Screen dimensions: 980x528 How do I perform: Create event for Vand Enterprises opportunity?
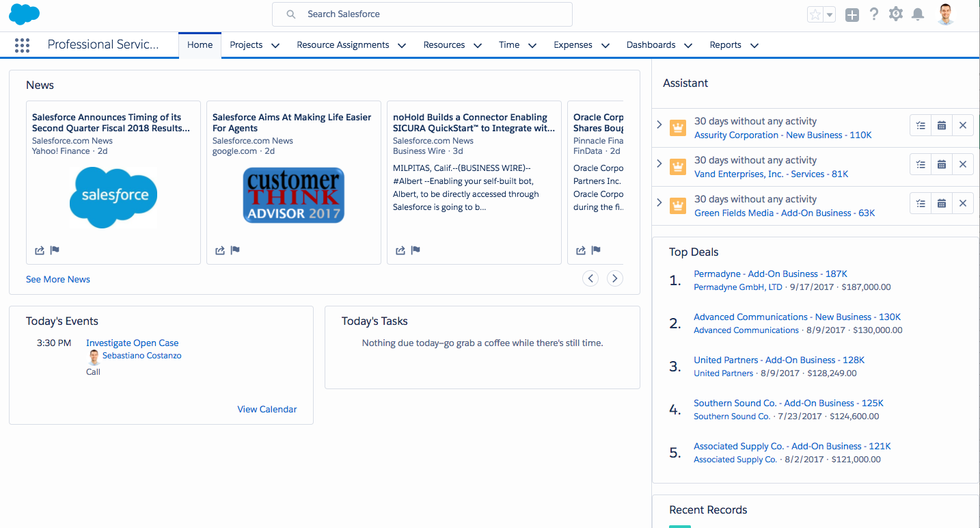click(942, 164)
